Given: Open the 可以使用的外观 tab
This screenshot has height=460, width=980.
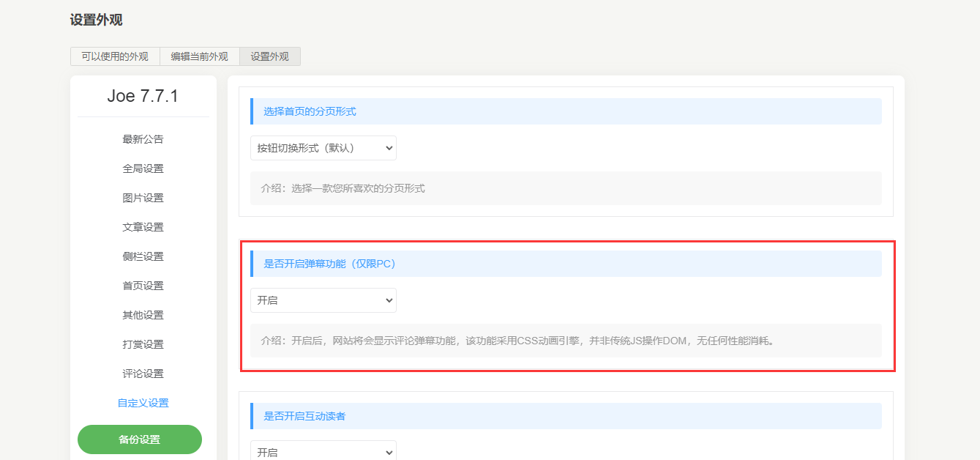Looking at the screenshot, I should (x=115, y=56).
